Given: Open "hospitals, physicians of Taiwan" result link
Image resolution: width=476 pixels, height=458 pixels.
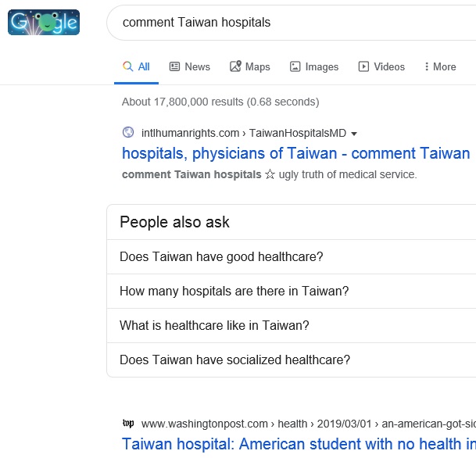Looking at the screenshot, I should pyautogui.click(x=296, y=153).
